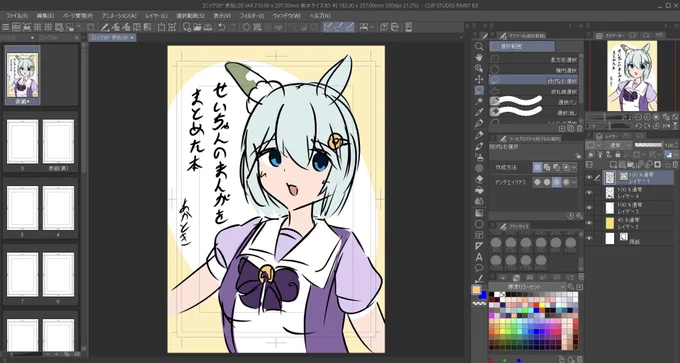Viewport: 680px width, 363px height.
Task: Hide layer 3 with eye icon
Action: (x=589, y=208)
